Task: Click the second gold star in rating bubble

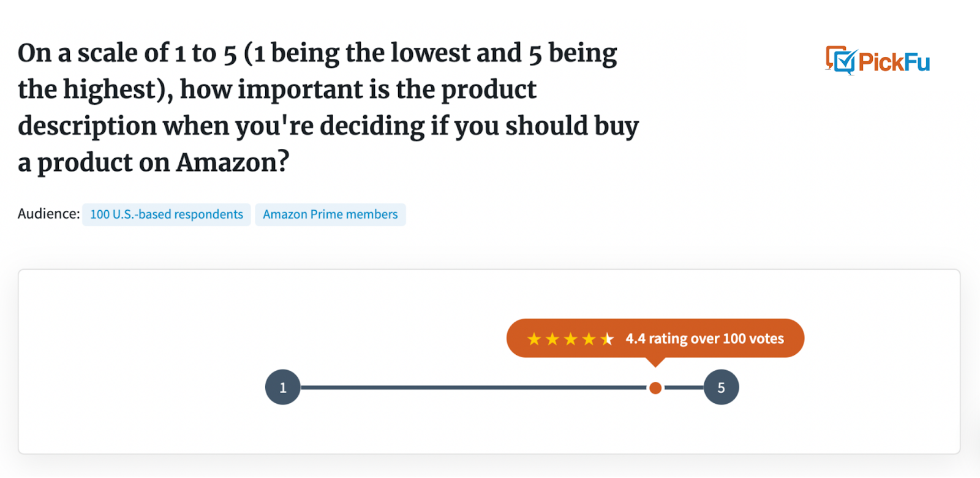Action: click(x=552, y=339)
